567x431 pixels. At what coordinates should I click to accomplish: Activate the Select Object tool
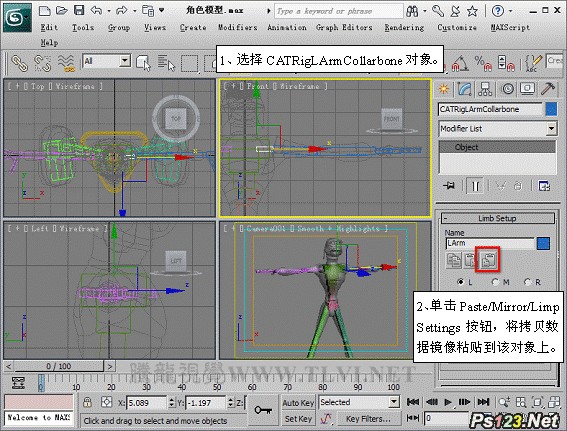(x=144, y=63)
